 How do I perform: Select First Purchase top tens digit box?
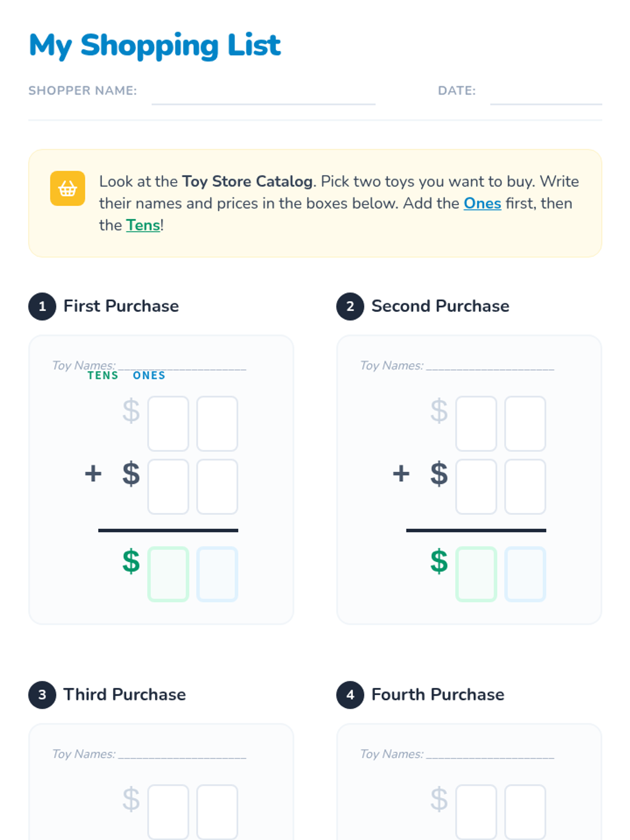168,424
